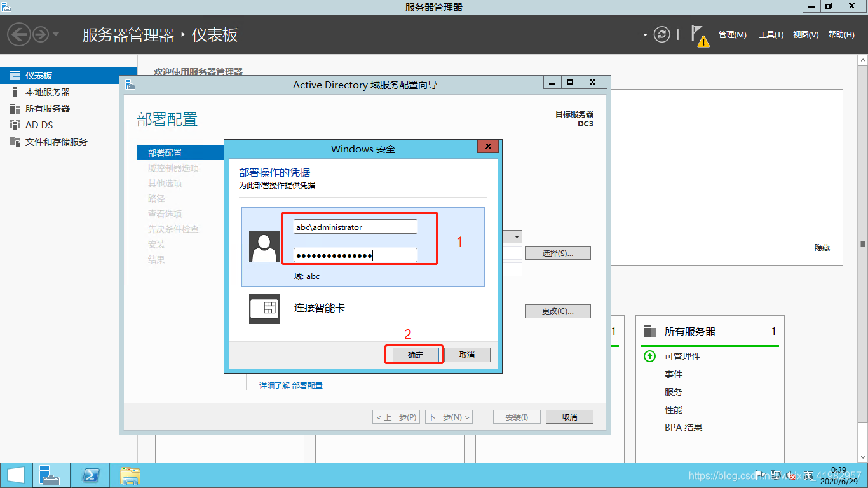The width and height of the screenshot is (868, 488).
Task: Click the user avatar picture in credentials dialog
Action: point(264,247)
